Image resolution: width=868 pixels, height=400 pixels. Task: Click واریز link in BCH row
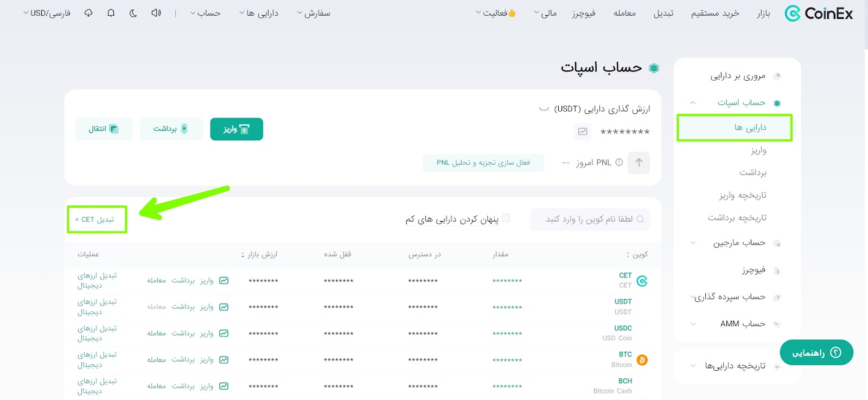pyautogui.click(x=207, y=386)
